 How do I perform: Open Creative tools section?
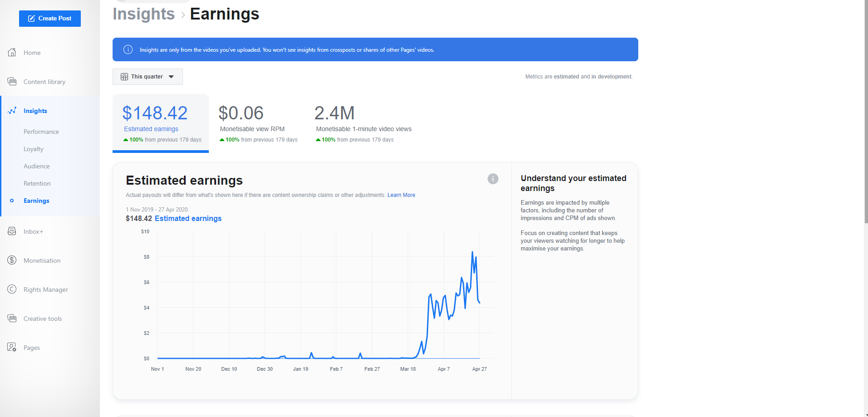[x=43, y=319]
